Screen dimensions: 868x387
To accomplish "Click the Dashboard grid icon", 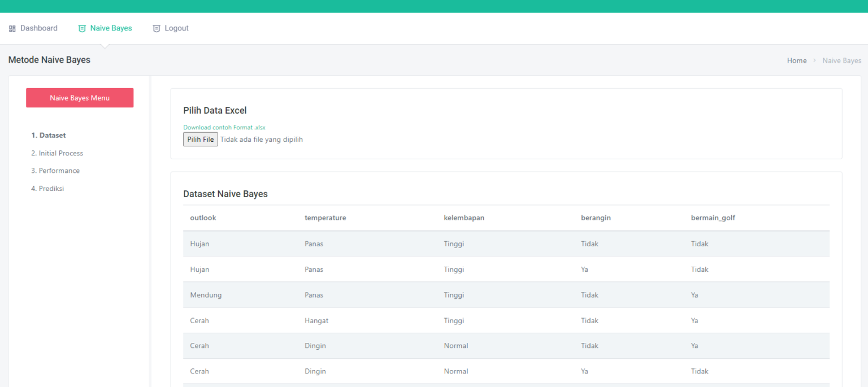I will point(12,28).
